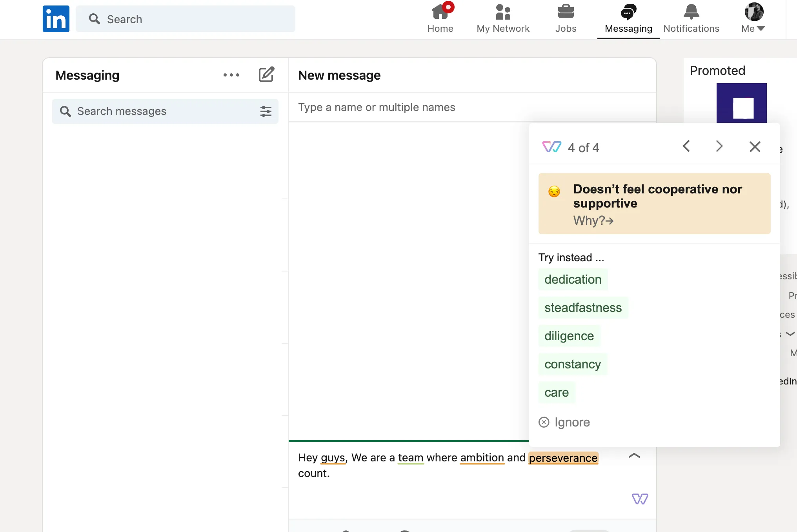Go to the Jobs section
Viewport: 797px width, 532px height.
(566, 18)
